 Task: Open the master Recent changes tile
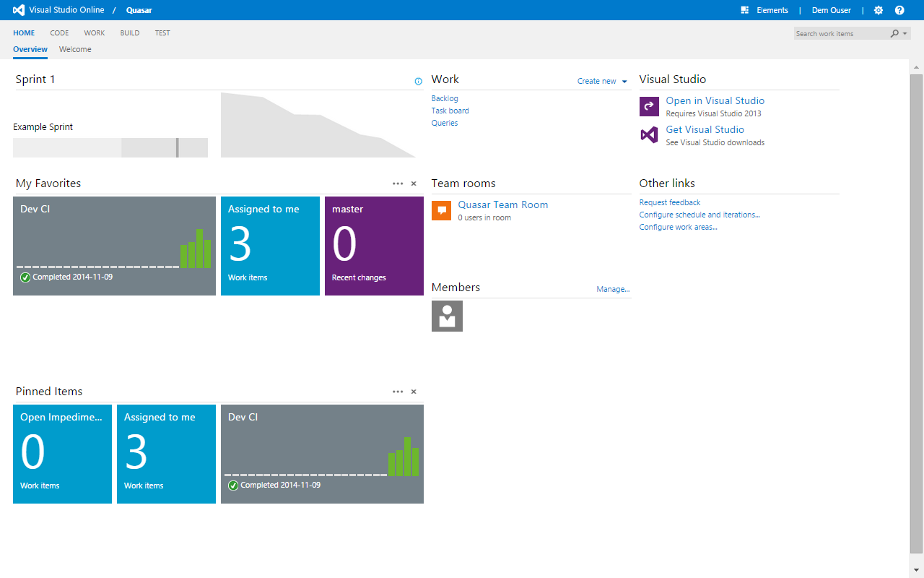(374, 246)
